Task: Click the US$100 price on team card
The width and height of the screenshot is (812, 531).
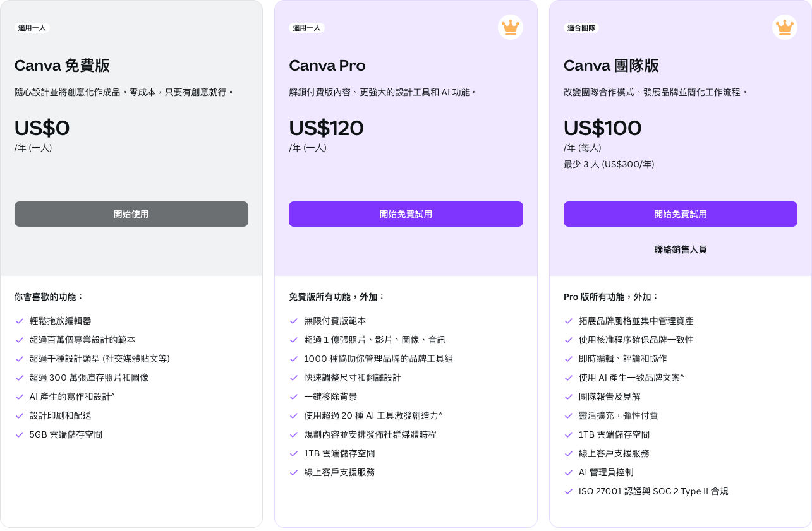Action: pyautogui.click(x=602, y=128)
